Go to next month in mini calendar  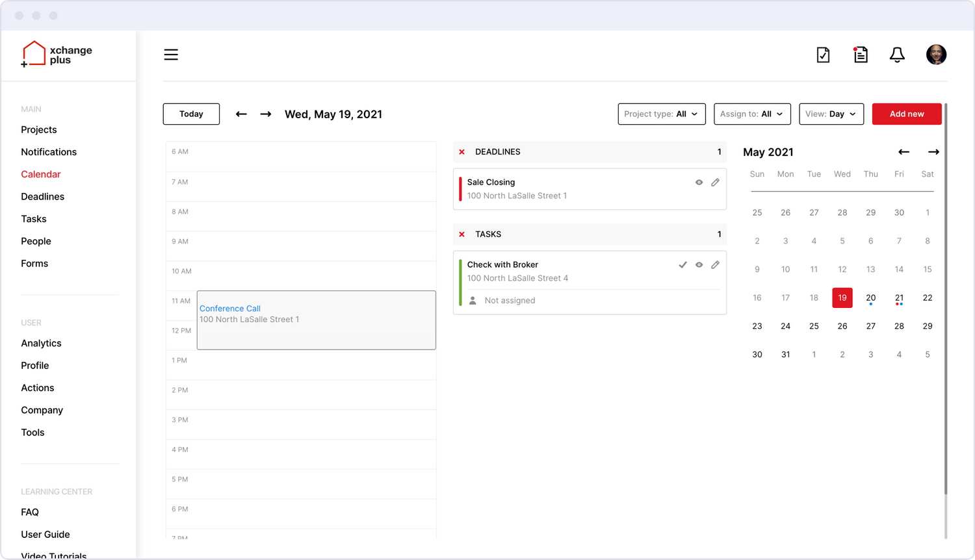933,152
